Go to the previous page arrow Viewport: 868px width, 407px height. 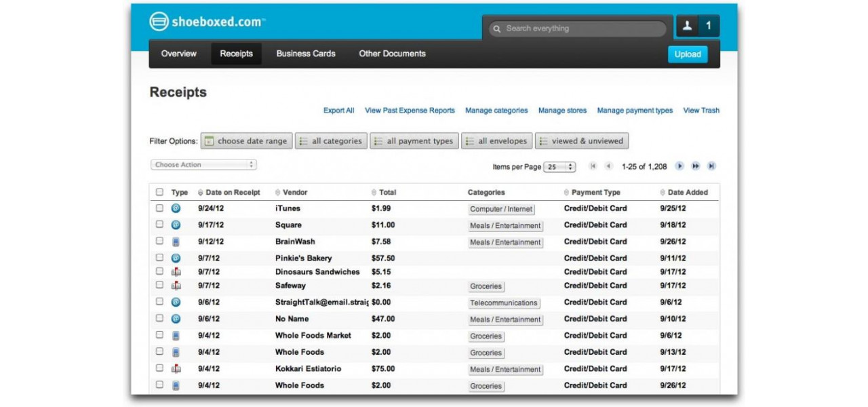pos(608,166)
